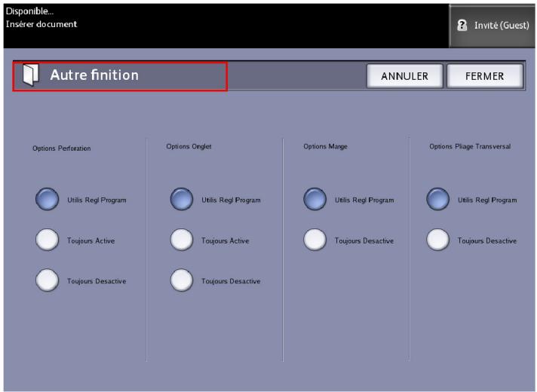Set Options Onglet to Toujours Desactive

[182, 281]
